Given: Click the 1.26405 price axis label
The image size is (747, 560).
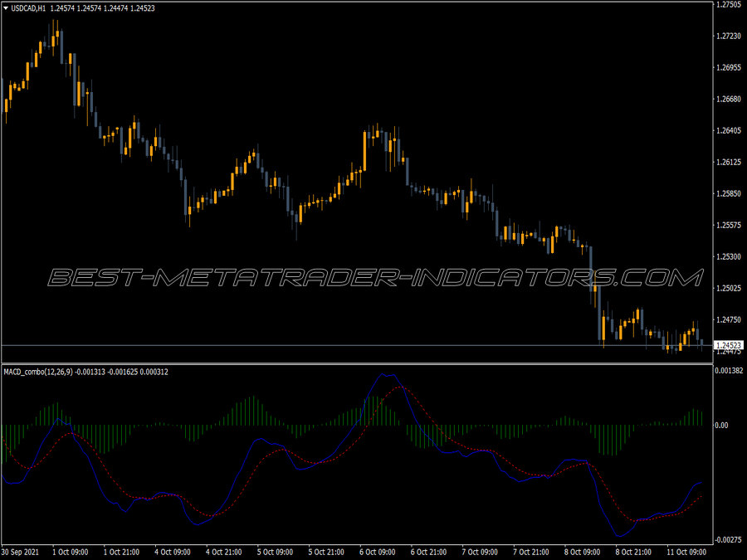Looking at the screenshot, I should click(729, 130).
